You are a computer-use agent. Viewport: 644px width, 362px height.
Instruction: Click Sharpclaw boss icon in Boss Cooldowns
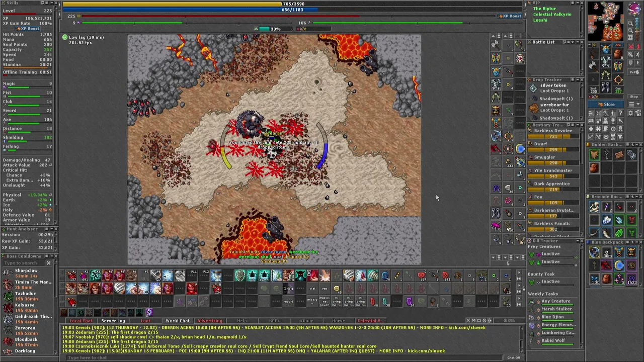tap(7, 272)
